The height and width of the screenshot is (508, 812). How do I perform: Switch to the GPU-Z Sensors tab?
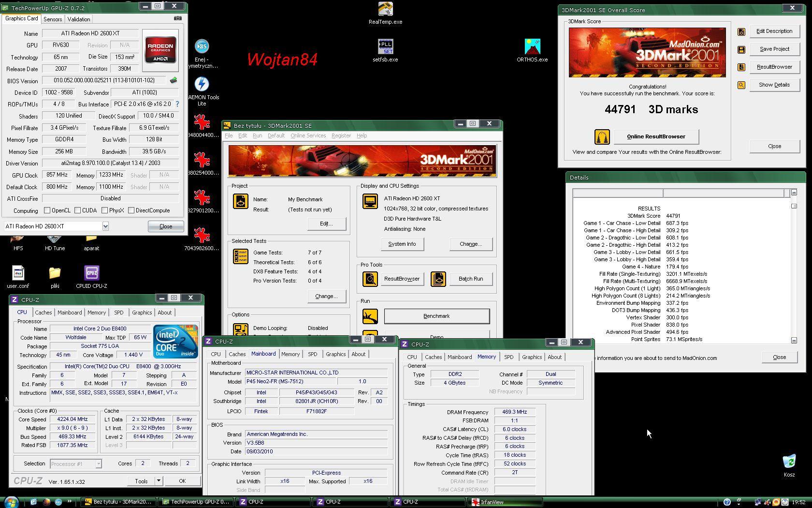tap(53, 19)
